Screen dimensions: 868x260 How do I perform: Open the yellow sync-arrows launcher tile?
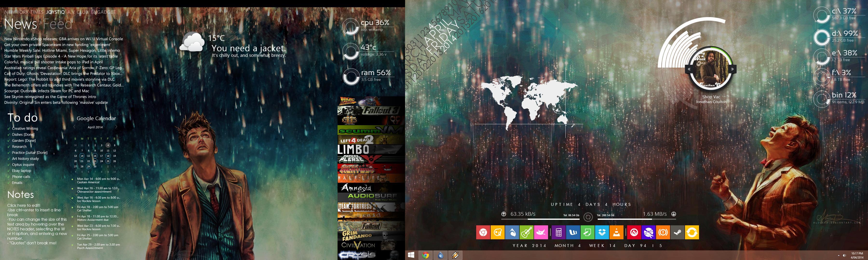click(x=692, y=232)
